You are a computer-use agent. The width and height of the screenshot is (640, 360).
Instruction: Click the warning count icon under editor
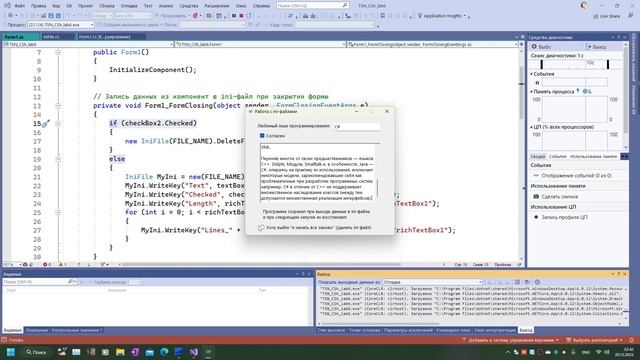pos(61,264)
